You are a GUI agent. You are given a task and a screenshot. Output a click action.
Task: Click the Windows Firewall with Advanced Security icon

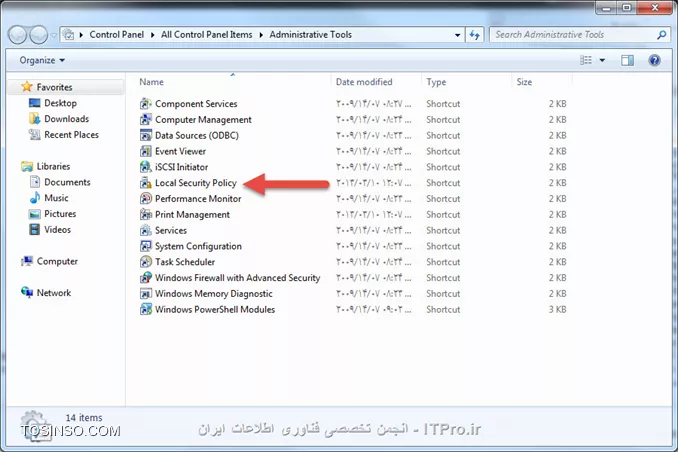pyautogui.click(x=146, y=278)
